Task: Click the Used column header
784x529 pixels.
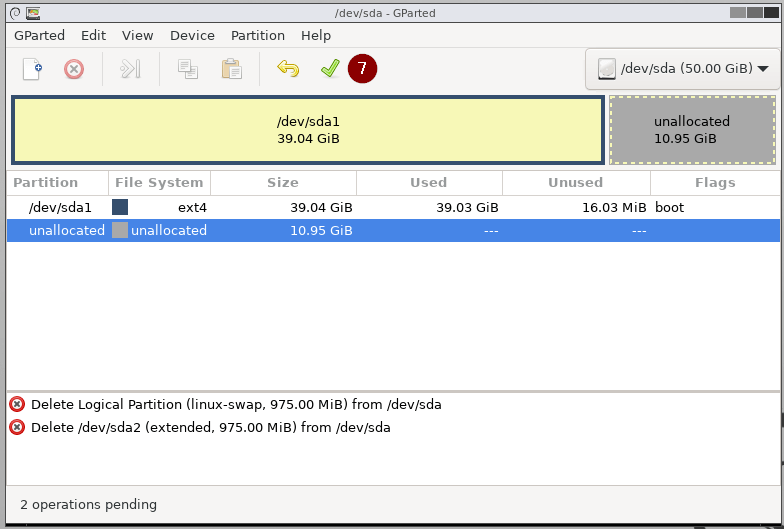Action: tap(430, 182)
